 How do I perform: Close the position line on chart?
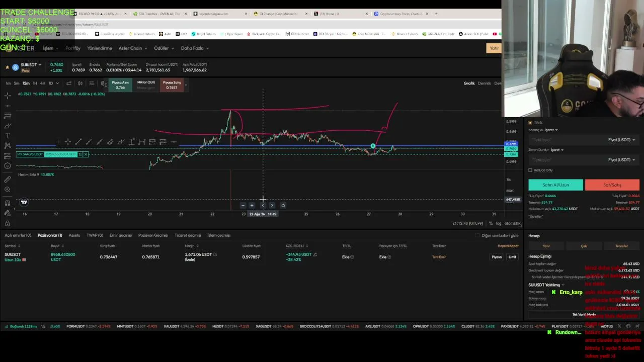(86, 154)
